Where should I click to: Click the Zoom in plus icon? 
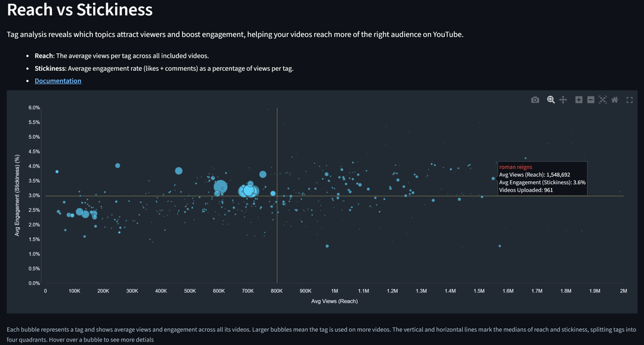click(578, 100)
